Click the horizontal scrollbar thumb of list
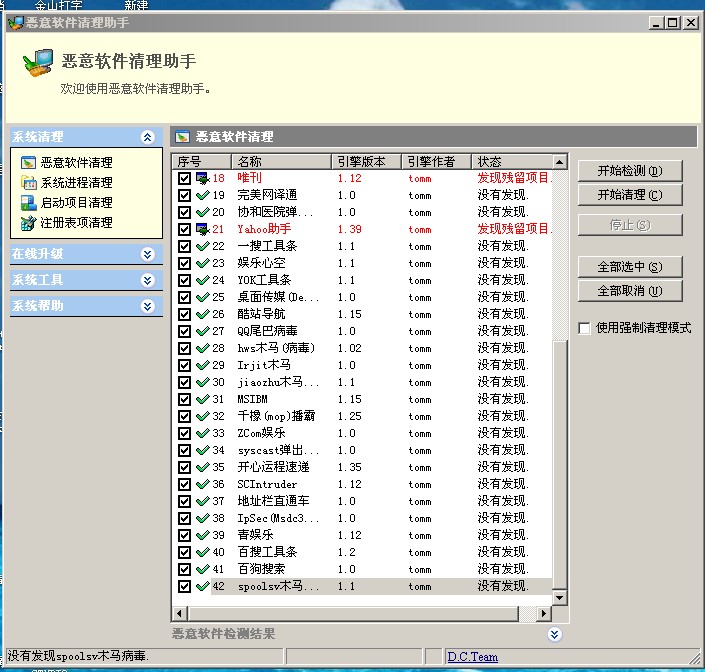 click(x=353, y=613)
